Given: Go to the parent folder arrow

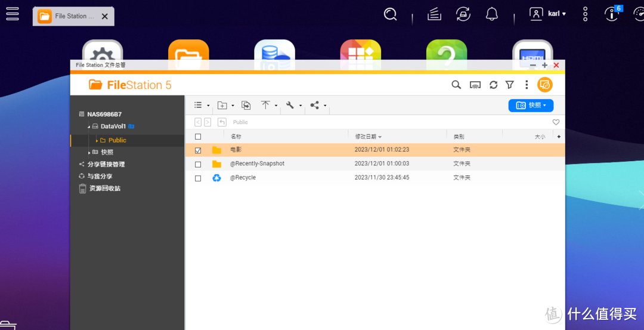Looking at the screenshot, I should coord(222,122).
